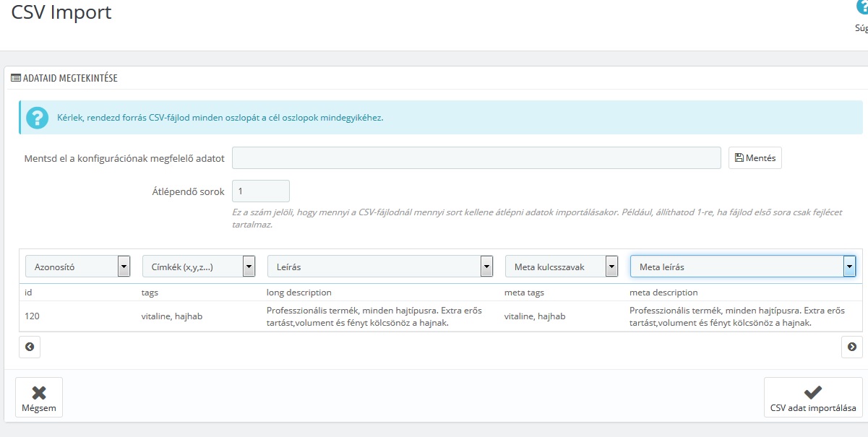Click the right arrow navigation icon

pyautogui.click(x=852, y=347)
